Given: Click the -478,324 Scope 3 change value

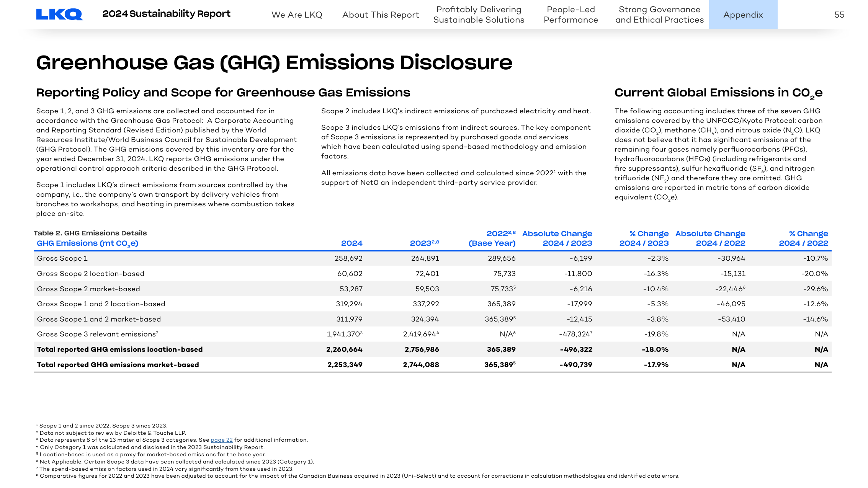Looking at the screenshot, I should [x=576, y=334].
